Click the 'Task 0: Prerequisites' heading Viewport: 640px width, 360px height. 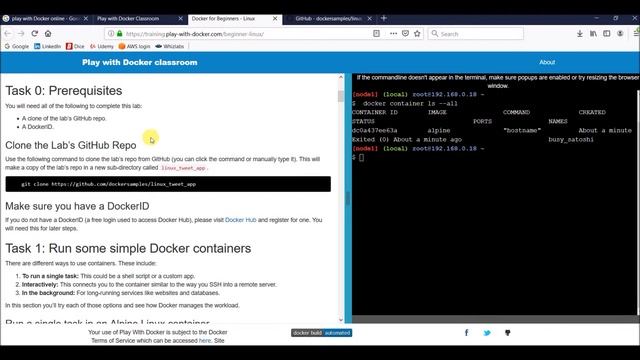(64, 91)
